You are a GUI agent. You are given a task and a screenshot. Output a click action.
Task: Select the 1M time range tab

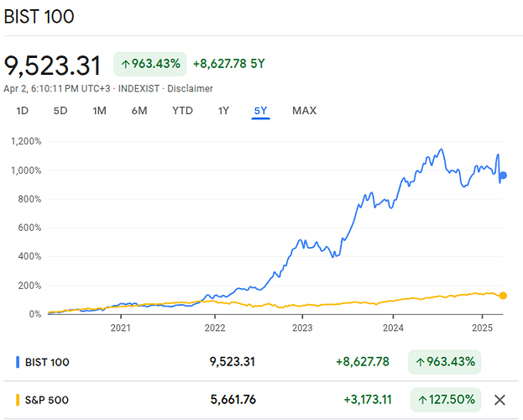point(99,111)
